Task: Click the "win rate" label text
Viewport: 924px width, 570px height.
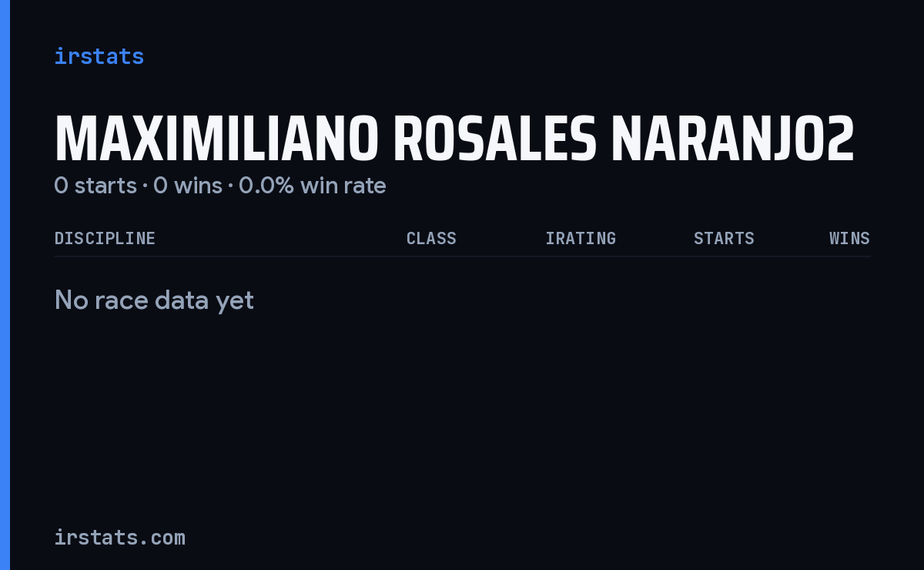Action: pos(343,186)
